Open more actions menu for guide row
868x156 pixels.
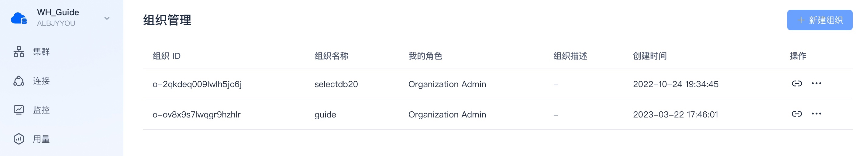816,114
